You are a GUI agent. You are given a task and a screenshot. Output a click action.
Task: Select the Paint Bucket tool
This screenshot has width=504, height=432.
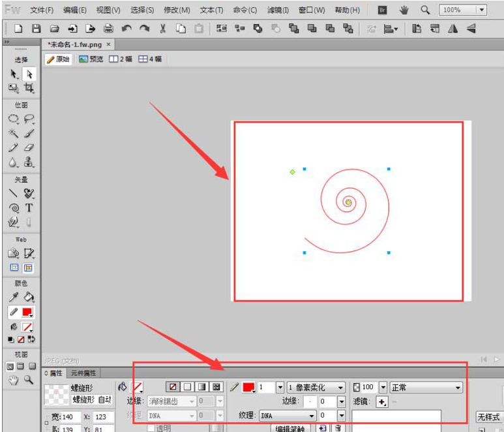pyautogui.click(x=29, y=298)
